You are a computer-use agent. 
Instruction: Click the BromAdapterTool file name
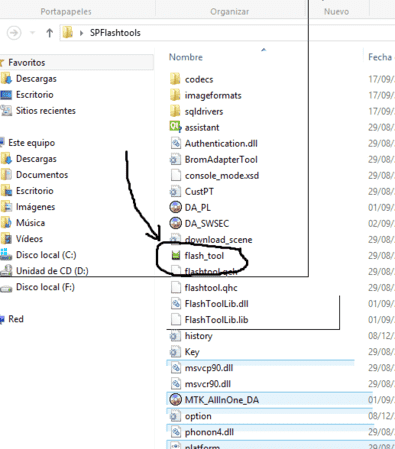(221, 159)
